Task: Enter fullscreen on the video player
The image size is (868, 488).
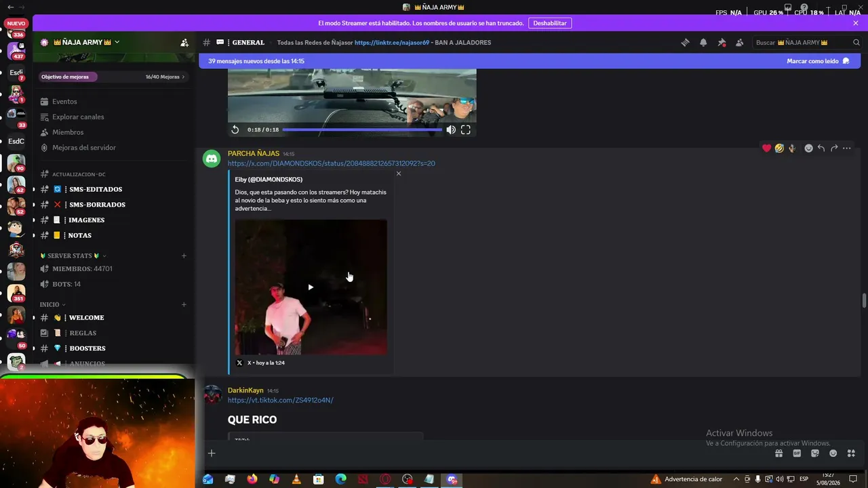Action: tap(466, 129)
